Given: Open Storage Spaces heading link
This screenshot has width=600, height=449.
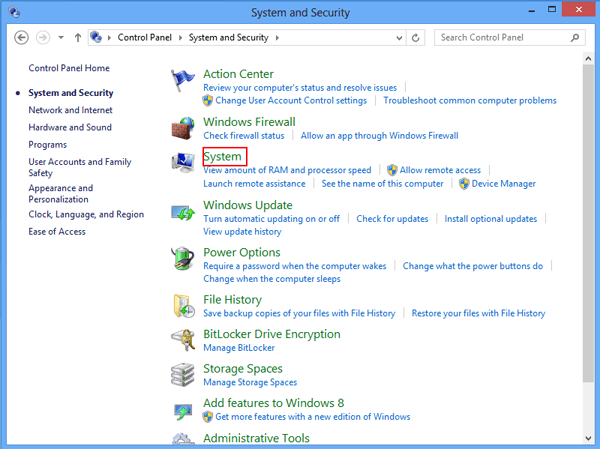Looking at the screenshot, I should pos(243,369).
